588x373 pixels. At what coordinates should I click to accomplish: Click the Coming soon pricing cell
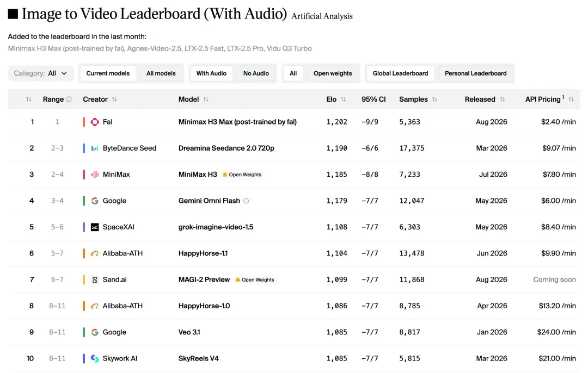(x=554, y=279)
